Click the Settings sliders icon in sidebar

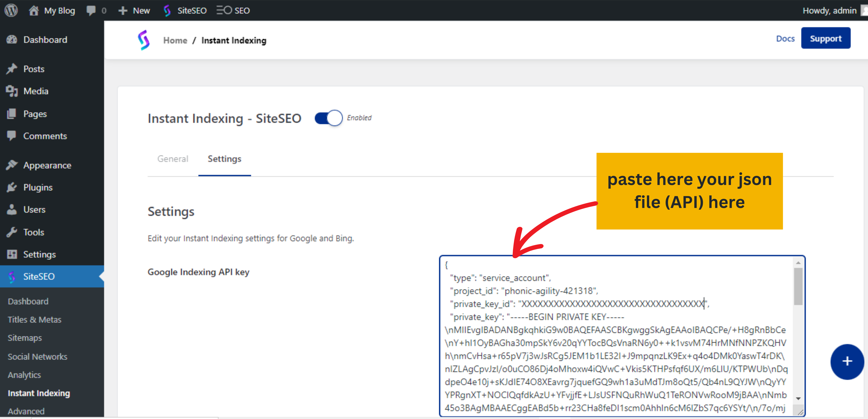pos(12,255)
